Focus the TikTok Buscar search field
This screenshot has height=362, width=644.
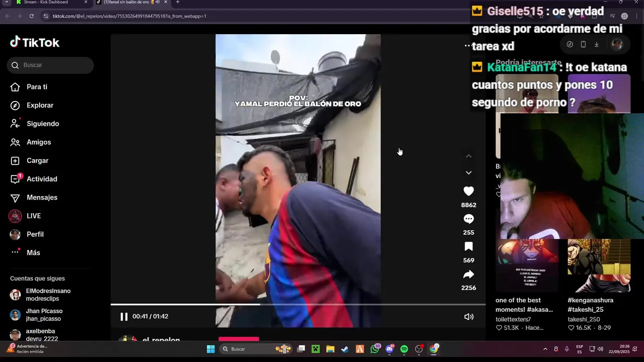tap(50, 65)
